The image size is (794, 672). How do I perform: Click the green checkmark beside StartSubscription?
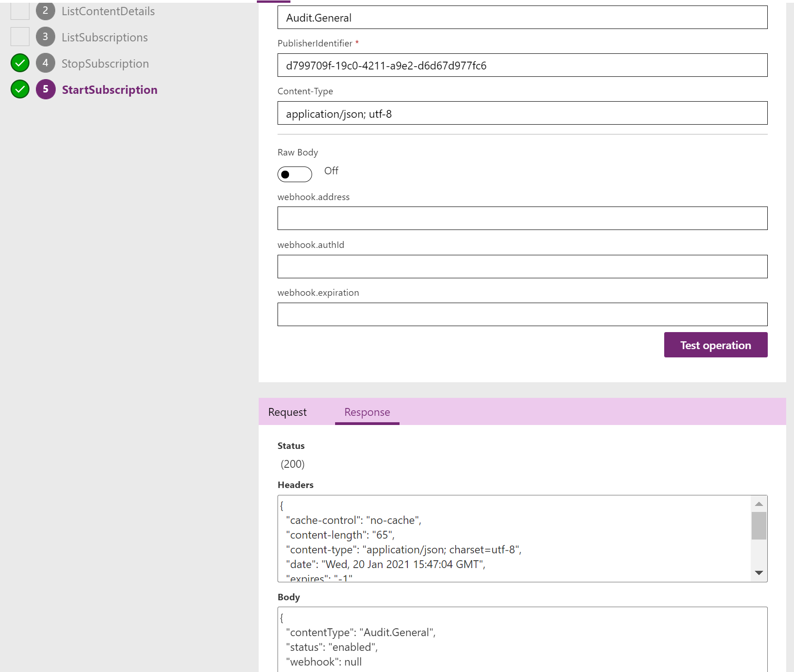coord(19,89)
